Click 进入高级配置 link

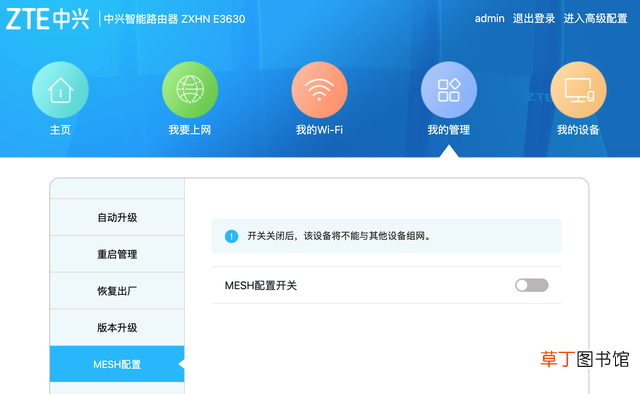(596, 18)
